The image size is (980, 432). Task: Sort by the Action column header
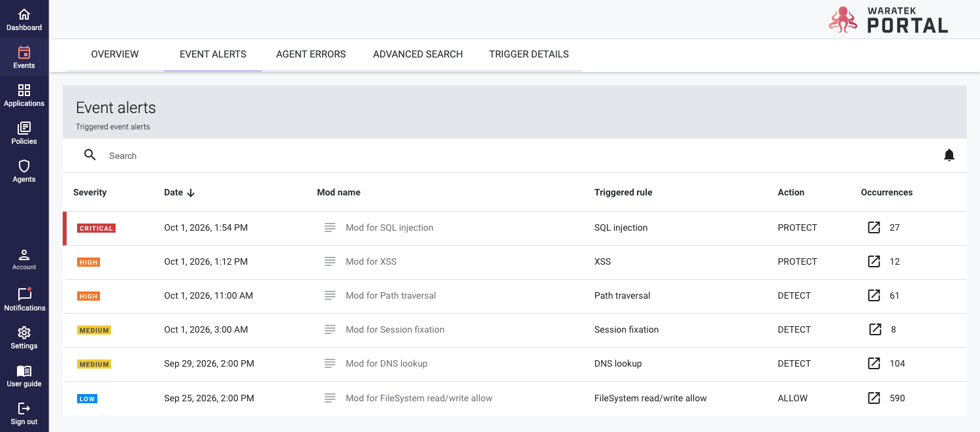pyautogui.click(x=791, y=192)
